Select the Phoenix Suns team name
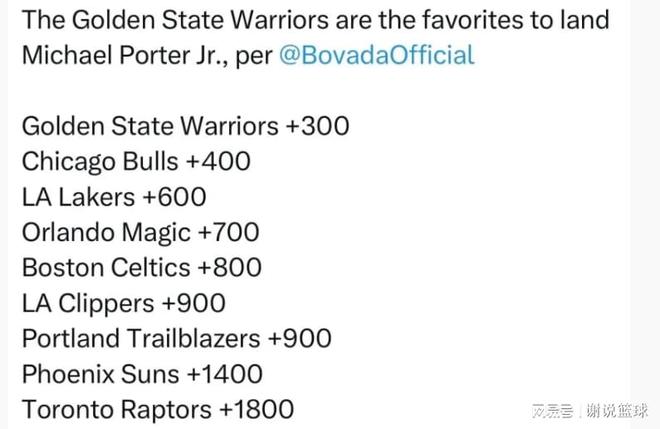The height and width of the screenshot is (429, 660). (x=101, y=374)
